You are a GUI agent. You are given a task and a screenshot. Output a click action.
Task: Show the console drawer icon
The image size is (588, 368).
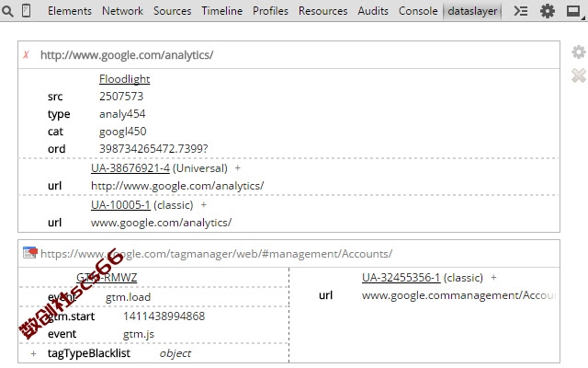point(521,11)
